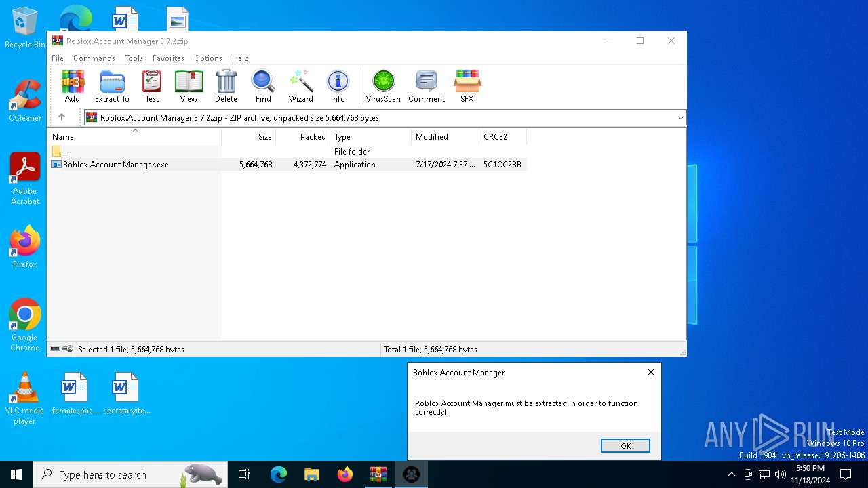Click the Extract To toolbar icon
The image size is (868, 488).
pyautogui.click(x=112, y=86)
